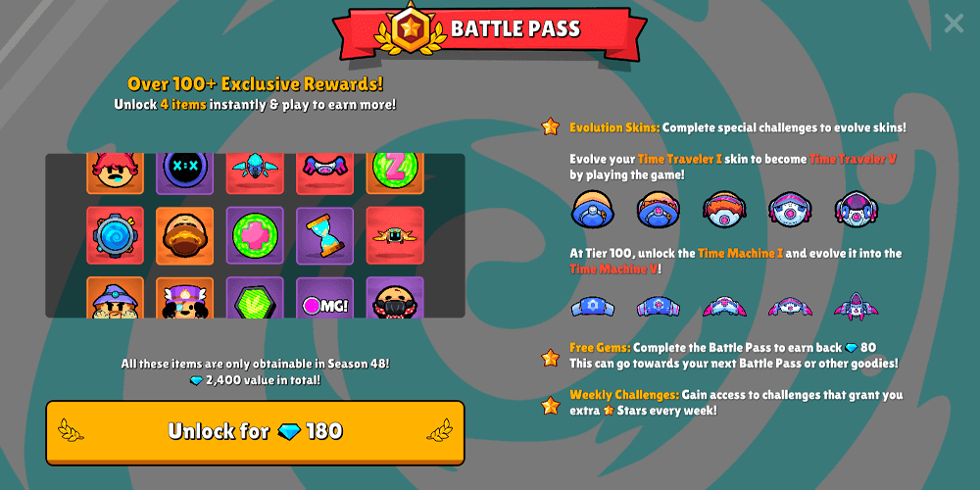Viewport: 980px width, 490px height.
Task: Click the Battle Pass star badge emblem
Action: 411,28
